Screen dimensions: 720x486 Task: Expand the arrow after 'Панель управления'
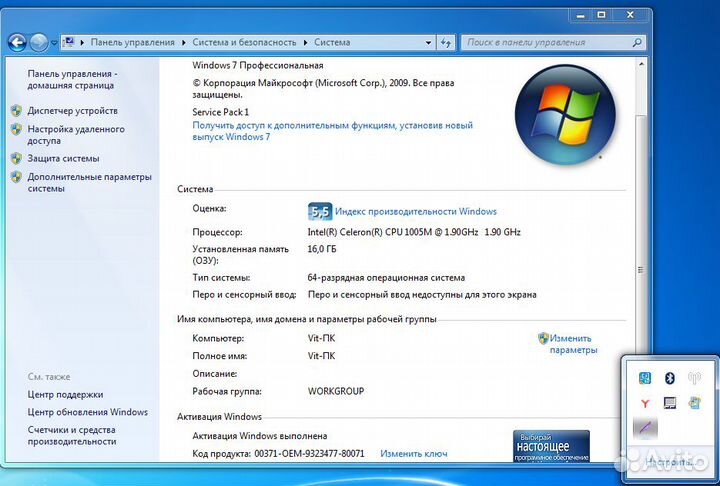(184, 42)
